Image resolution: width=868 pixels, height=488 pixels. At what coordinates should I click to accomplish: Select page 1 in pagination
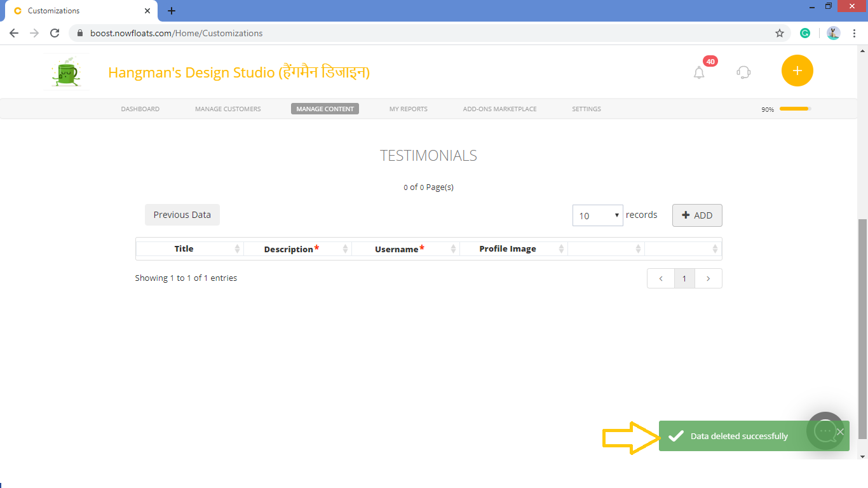click(684, 278)
